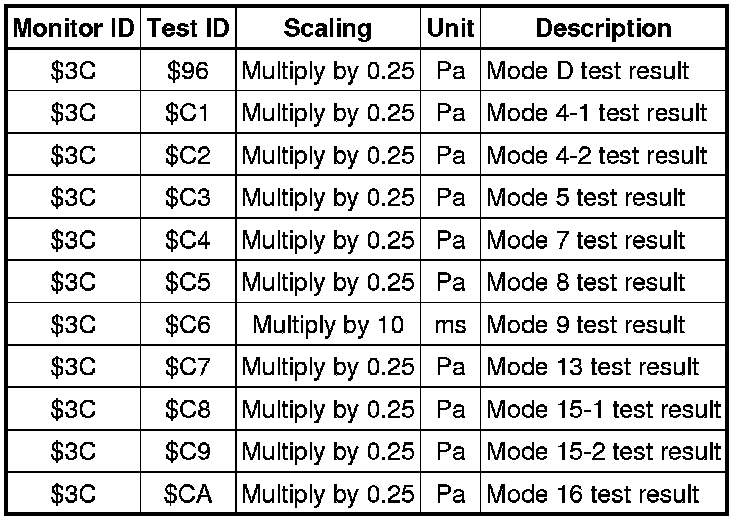Select the Scaling column header

[x=327, y=29]
